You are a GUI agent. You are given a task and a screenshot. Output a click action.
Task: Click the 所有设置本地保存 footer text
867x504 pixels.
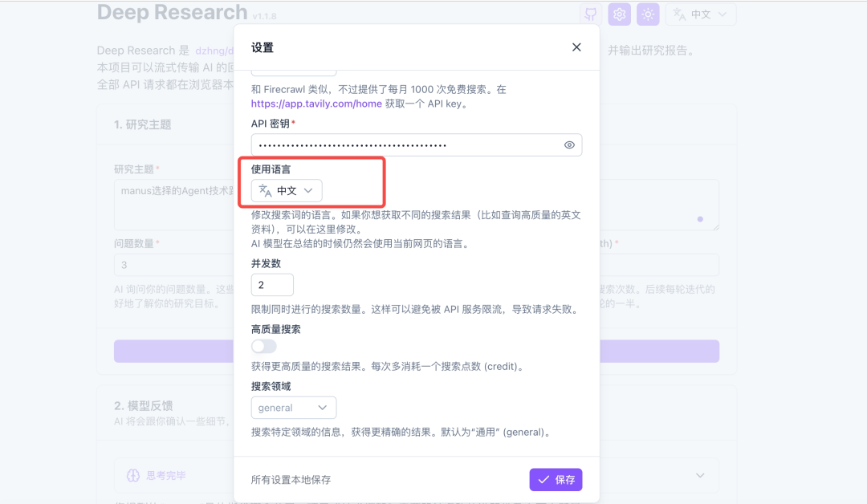tap(291, 480)
